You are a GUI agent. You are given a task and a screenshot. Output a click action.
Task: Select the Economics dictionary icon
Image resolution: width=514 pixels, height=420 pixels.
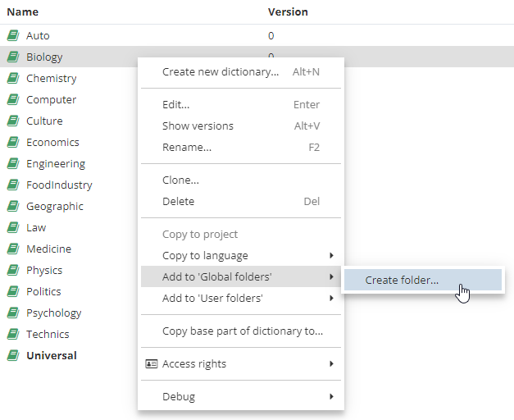(13, 143)
